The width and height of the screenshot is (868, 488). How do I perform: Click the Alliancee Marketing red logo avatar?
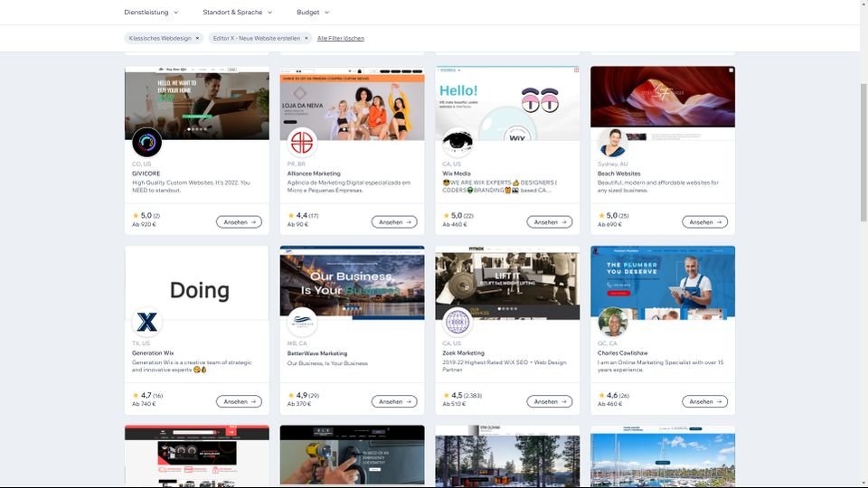click(x=302, y=143)
